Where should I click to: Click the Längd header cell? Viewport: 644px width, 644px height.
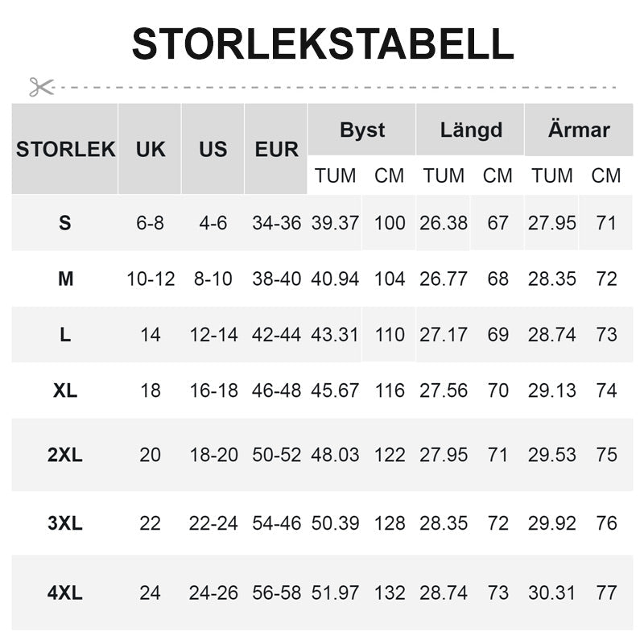coord(471,130)
